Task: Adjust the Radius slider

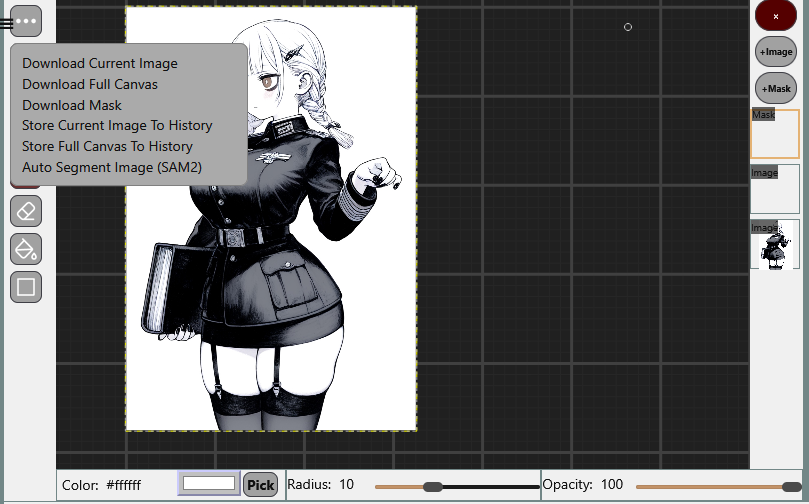Action: coord(457,486)
